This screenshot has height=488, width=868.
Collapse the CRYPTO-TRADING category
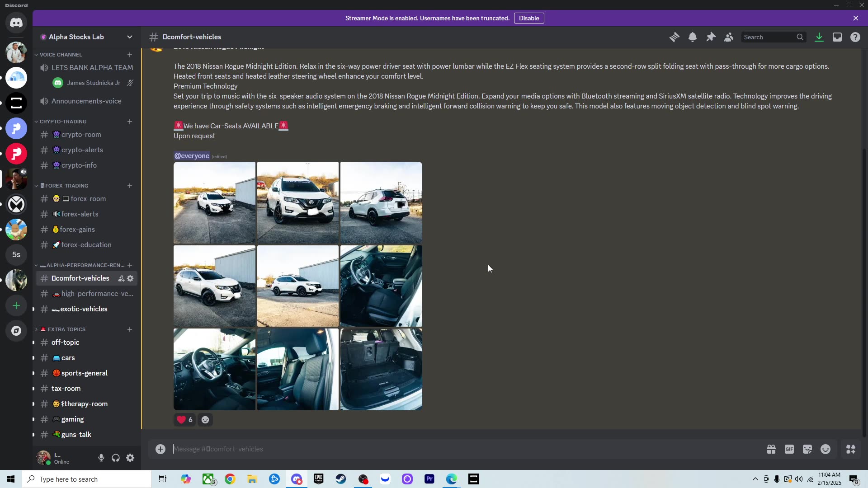[63, 122]
